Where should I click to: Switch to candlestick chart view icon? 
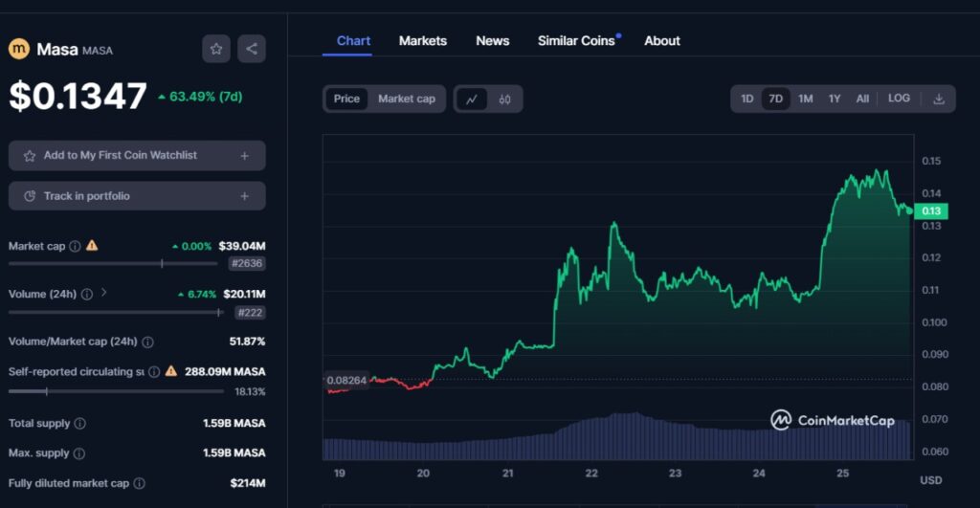coord(505,99)
